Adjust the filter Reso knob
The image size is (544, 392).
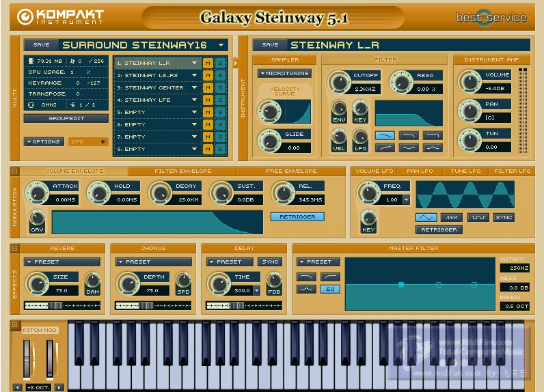click(x=401, y=82)
